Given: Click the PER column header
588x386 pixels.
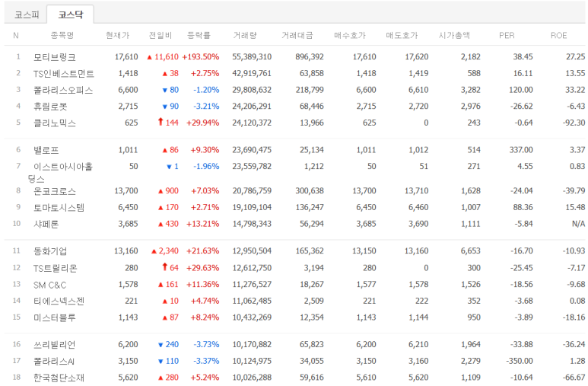Looking at the screenshot, I should click(x=507, y=35).
